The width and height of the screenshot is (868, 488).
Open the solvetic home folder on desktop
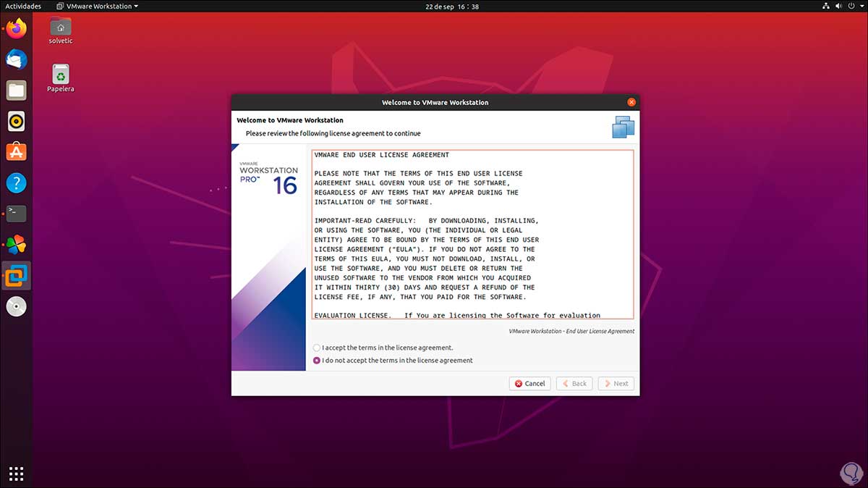click(x=61, y=30)
